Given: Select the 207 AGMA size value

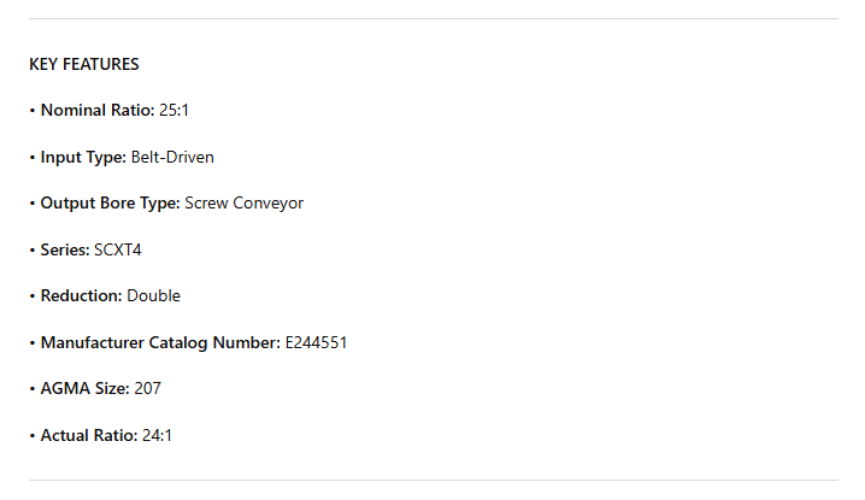Looking at the screenshot, I should [x=147, y=389].
